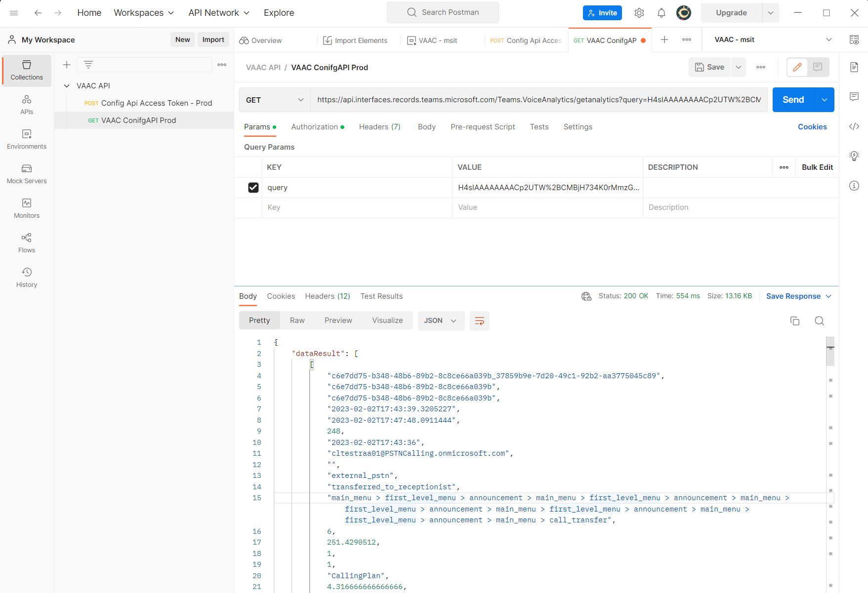The width and height of the screenshot is (868, 593).
Task: Switch to the Authorization tab
Action: coord(318,127)
